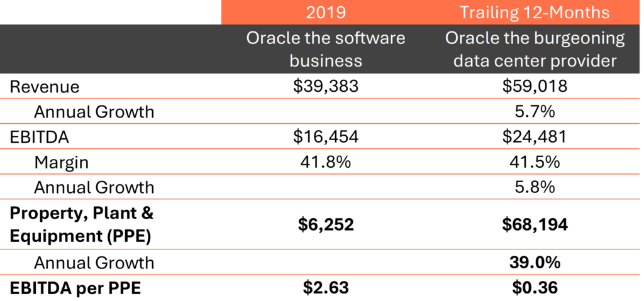Image resolution: width=644 pixels, height=301 pixels.
Task: Click the last table row under Trailing 12-Months
Action: (x=535, y=287)
